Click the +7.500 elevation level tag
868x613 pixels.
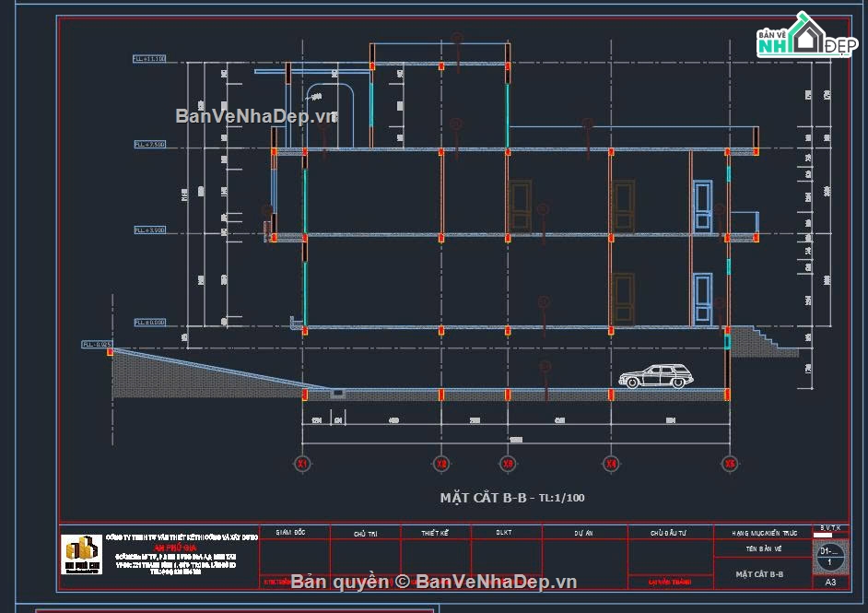pyautogui.click(x=149, y=144)
